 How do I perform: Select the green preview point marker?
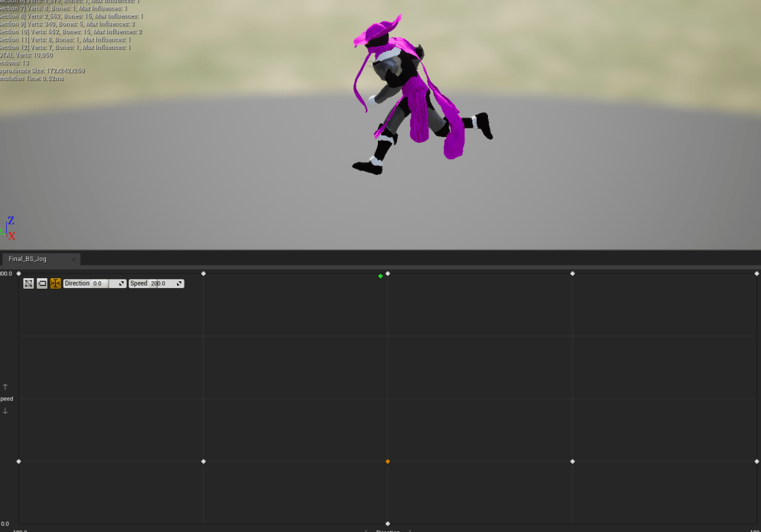[x=380, y=276]
